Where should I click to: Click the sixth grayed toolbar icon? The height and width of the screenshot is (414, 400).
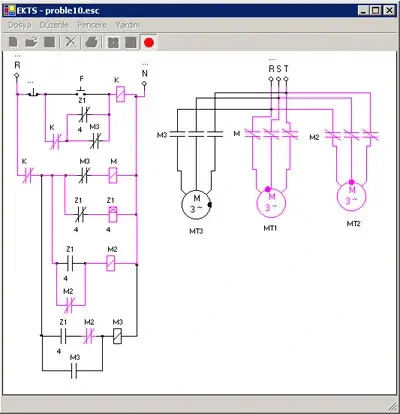coord(113,43)
